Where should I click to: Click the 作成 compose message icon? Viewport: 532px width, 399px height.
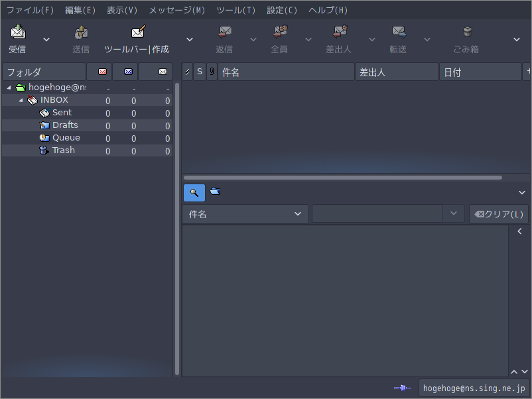[x=138, y=32]
